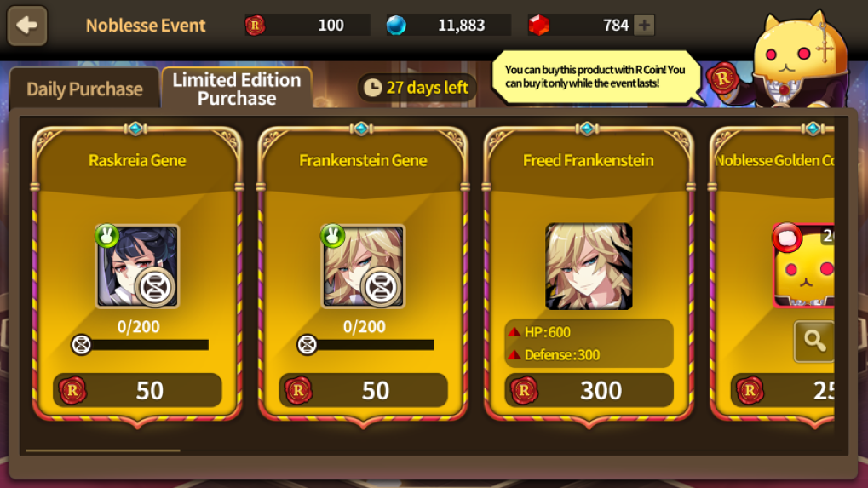The width and height of the screenshot is (868, 488).
Task: Click the Freed Frankenstein portrait
Action: [x=589, y=266]
